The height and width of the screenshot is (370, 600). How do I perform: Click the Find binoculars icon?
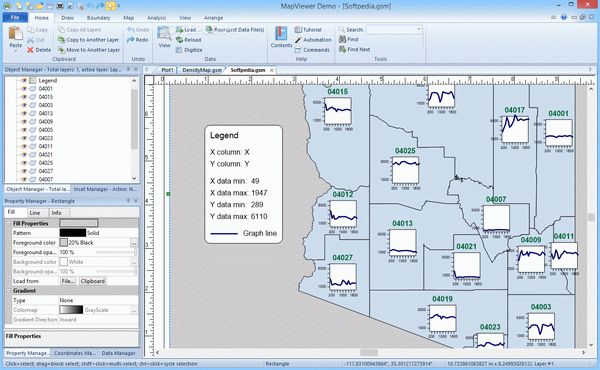[x=342, y=39]
